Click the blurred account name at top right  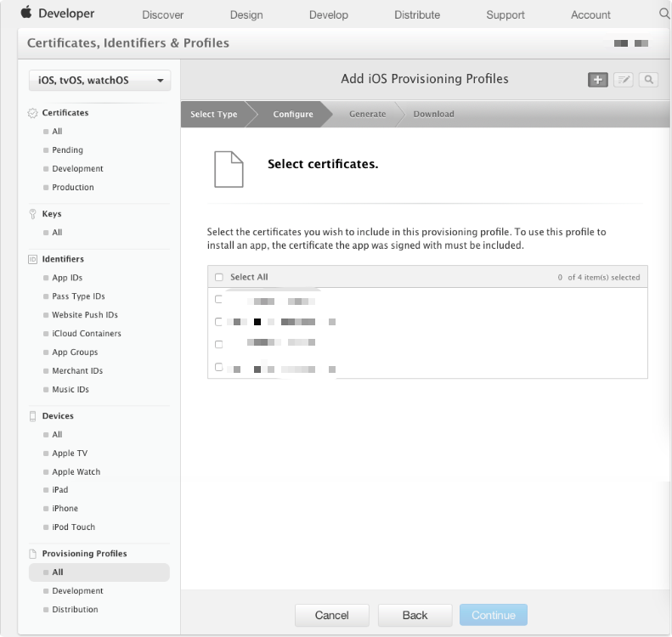[x=631, y=43]
